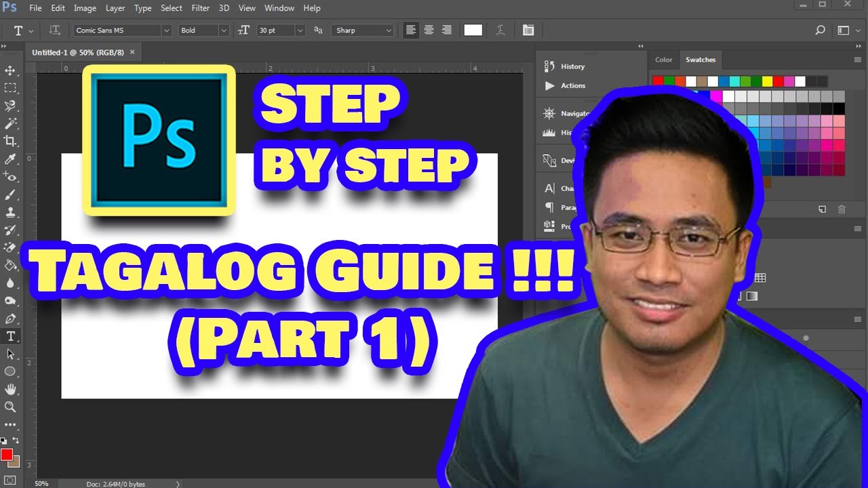Close the Untitled-1 document tab
868x488 pixels.
(132, 52)
